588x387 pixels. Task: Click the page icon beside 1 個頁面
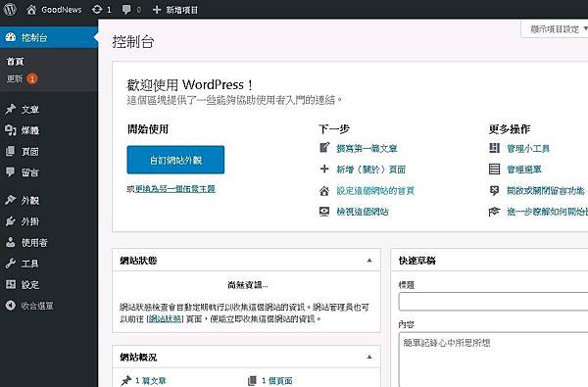click(253, 380)
